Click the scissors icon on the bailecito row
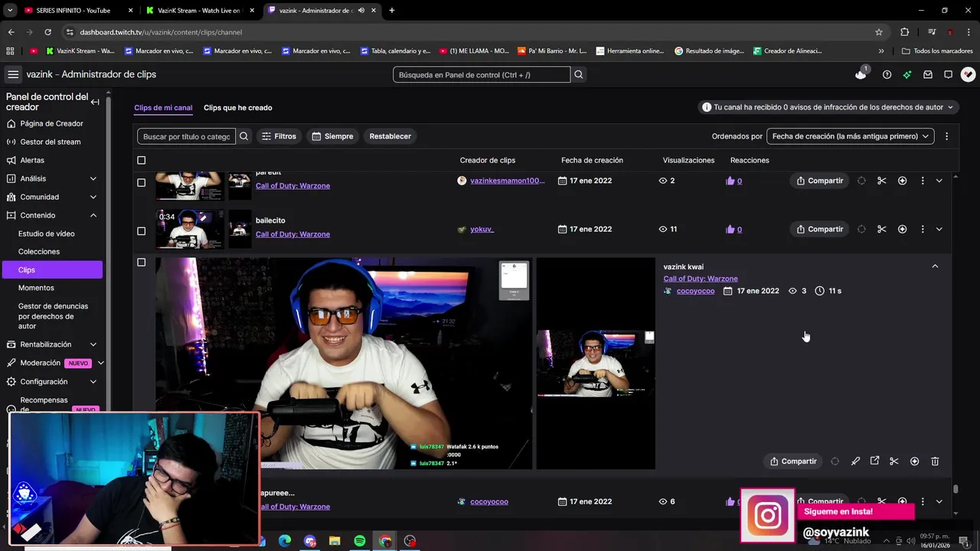This screenshot has height=551, width=980. tap(881, 229)
